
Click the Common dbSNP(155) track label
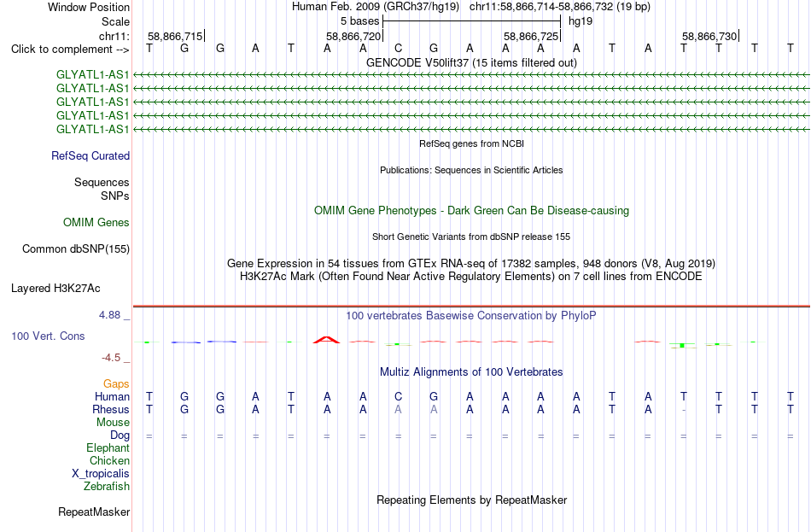[x=76, y=249]
